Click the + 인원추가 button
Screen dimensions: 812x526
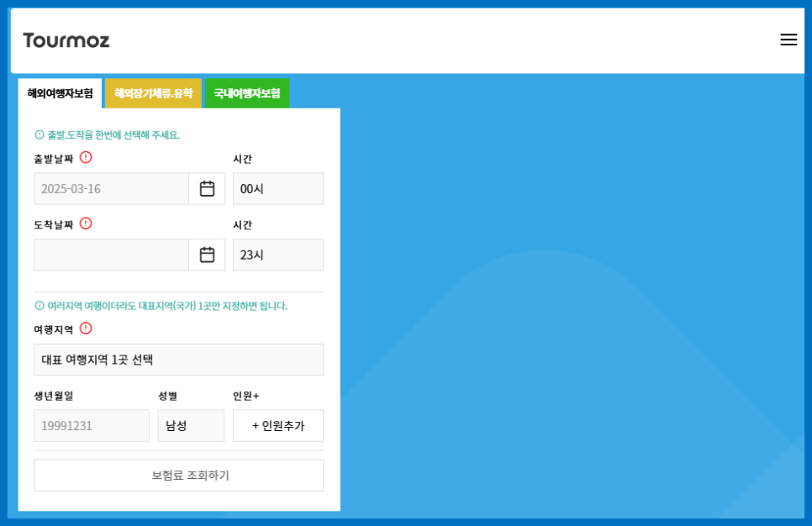tap(278, 425)
